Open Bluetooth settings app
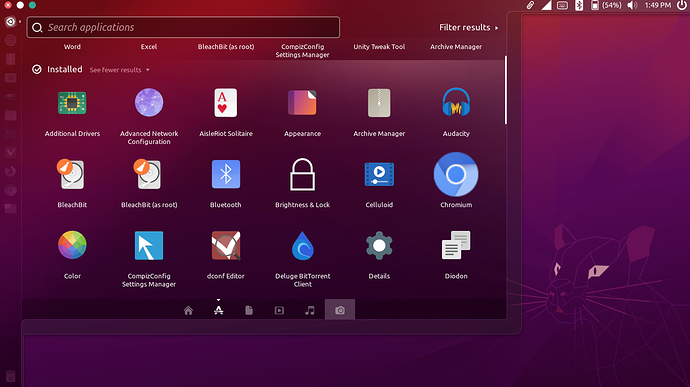The height and width of the screenshot is (387, 690). pyautogui.click(x=226, y=174)
